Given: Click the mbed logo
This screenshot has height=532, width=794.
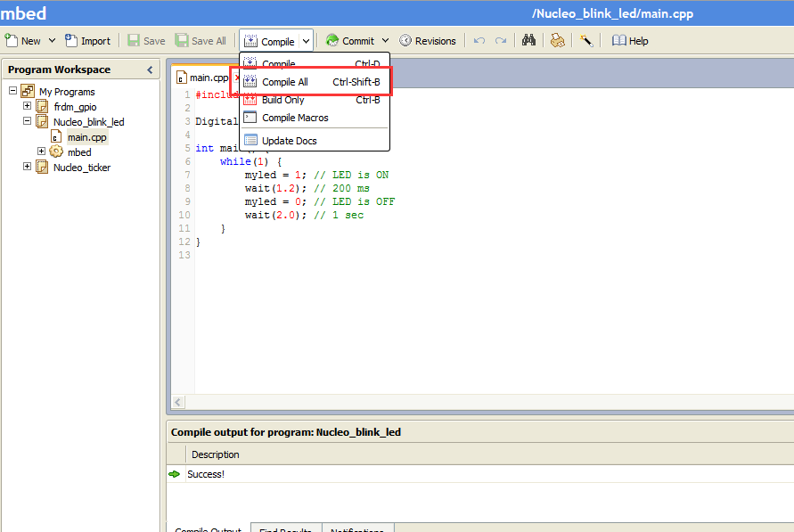Looking at the screenshot, I should coord(23,13).
